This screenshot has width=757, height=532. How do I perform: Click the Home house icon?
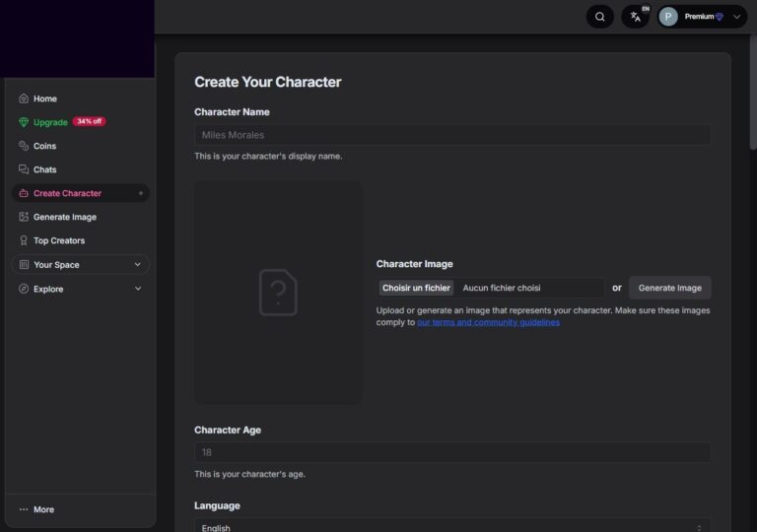[x=24, y=99]
